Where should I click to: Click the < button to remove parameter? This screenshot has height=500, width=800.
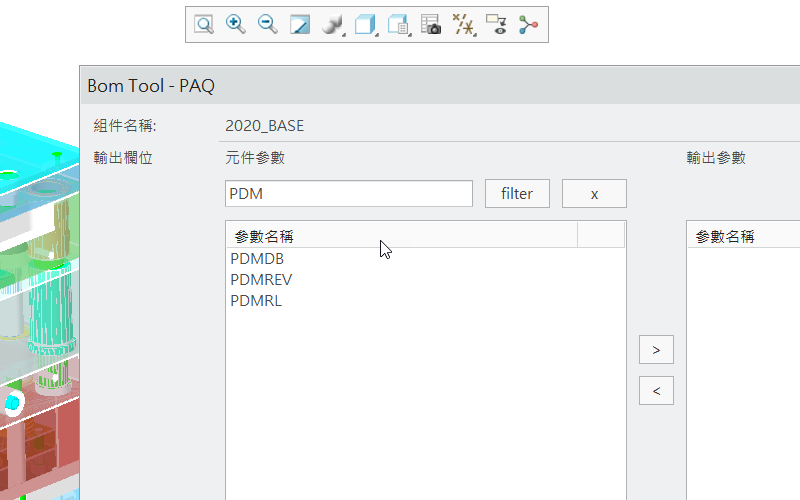tap(656, 391)
